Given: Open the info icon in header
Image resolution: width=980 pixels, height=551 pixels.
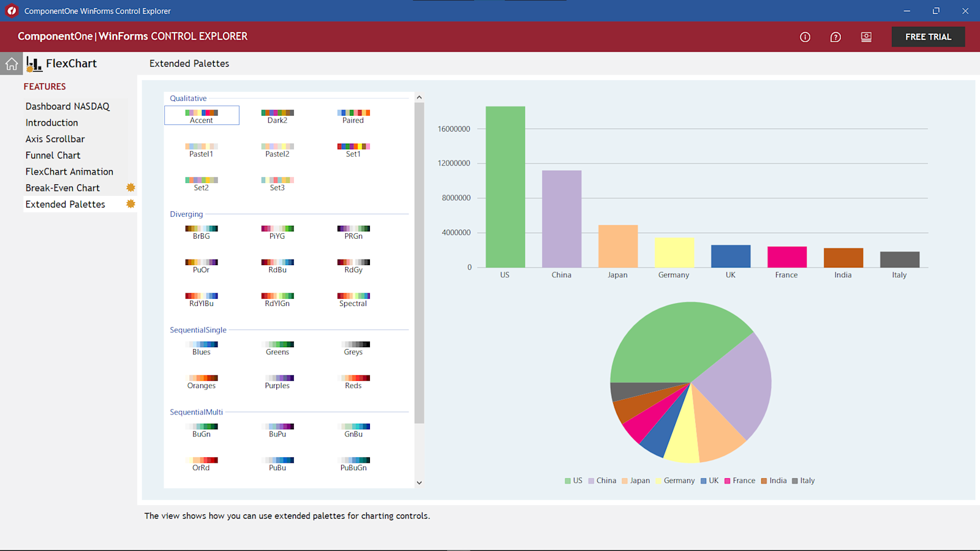Looking at the screenshot, I should pos(805,37).
